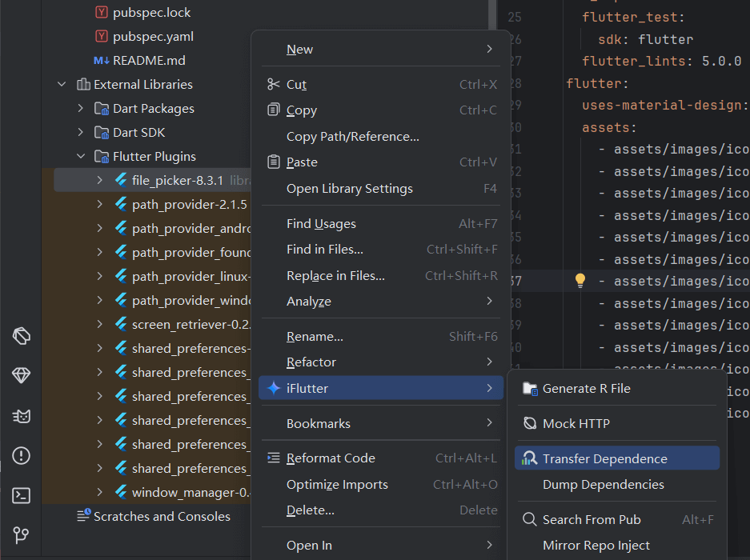Choose Rename... from context menu
The height and width of the screenshot is (560, 750).
point(381,337)
